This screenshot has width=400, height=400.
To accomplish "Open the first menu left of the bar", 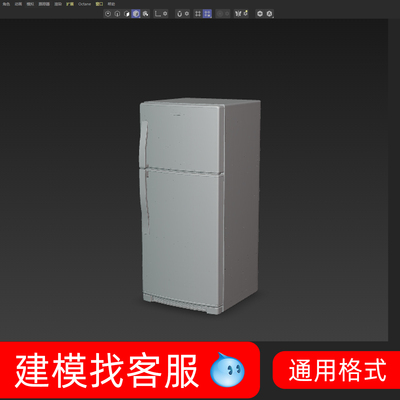I will point(6,4).
